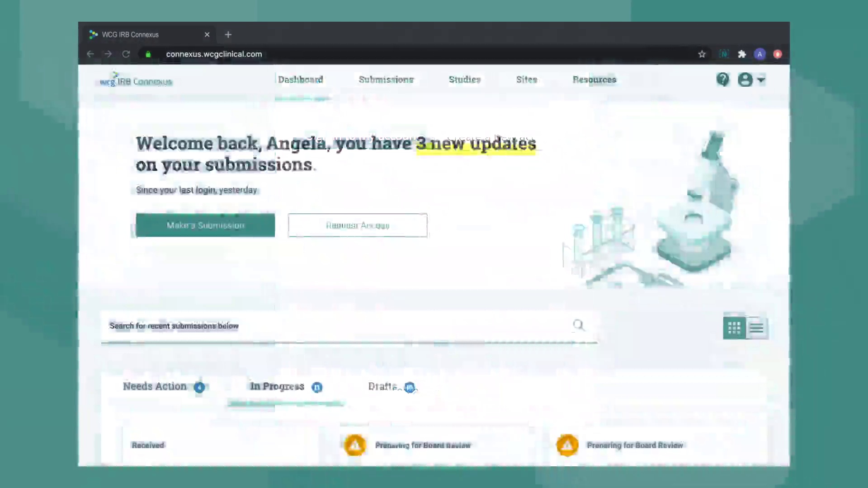The height and width of the screenshot is (488, 868).
Task: Open the browser extensions puzzle icon
Action: click(742, 54)
